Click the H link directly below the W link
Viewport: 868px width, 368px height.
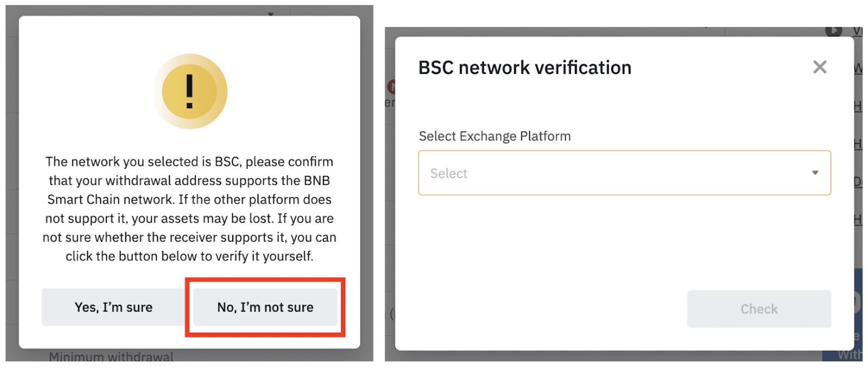[x=858, y=106]
